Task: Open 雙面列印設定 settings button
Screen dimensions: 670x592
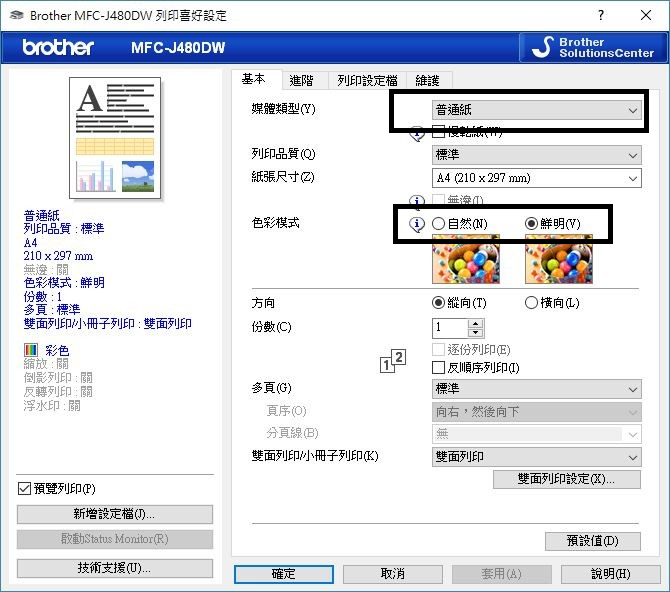Action: click(x=567, y=479)
